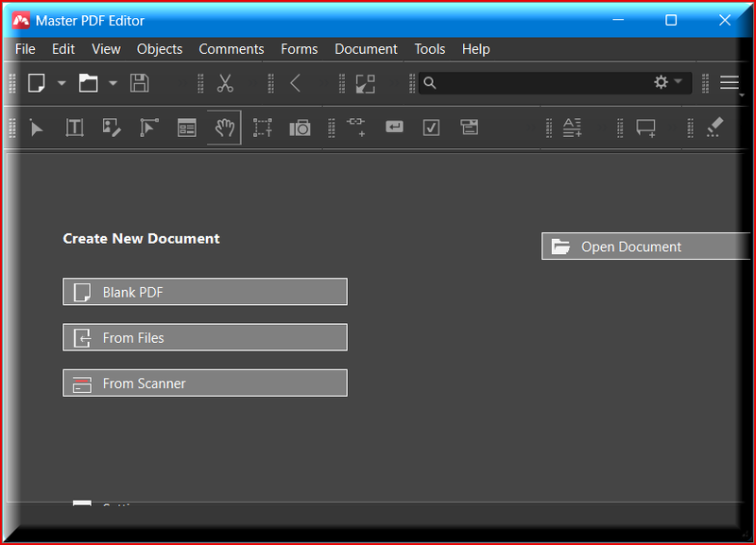
Task: Open the Edit menu
Action: pos(63,49)
